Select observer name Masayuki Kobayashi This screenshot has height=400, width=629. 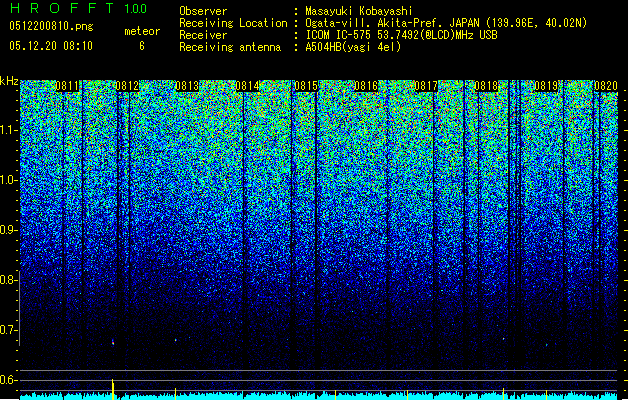click(x=359, y=11)
